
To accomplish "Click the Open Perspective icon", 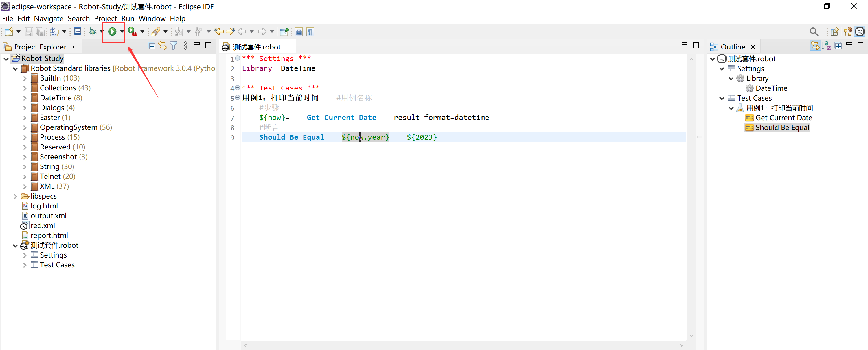I will tap(834, 32).
